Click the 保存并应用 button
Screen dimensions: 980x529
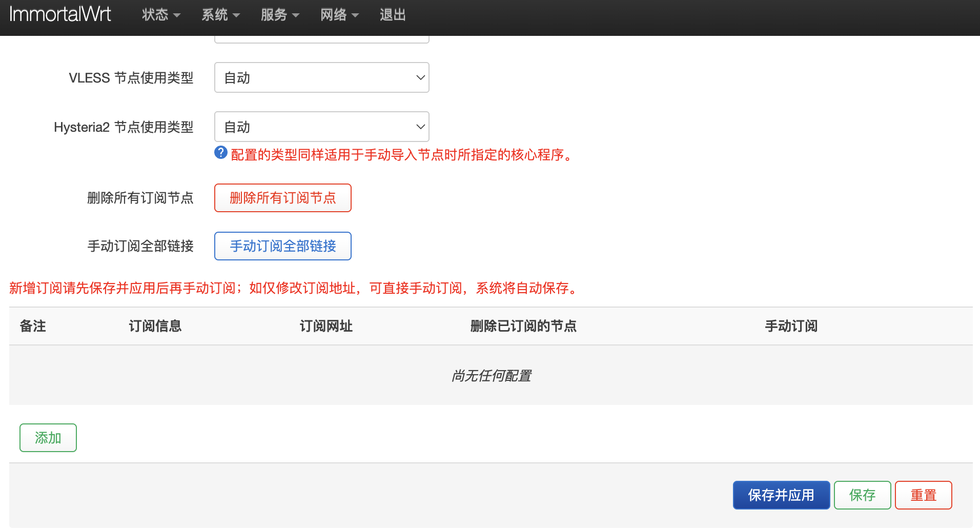point(781,495)
